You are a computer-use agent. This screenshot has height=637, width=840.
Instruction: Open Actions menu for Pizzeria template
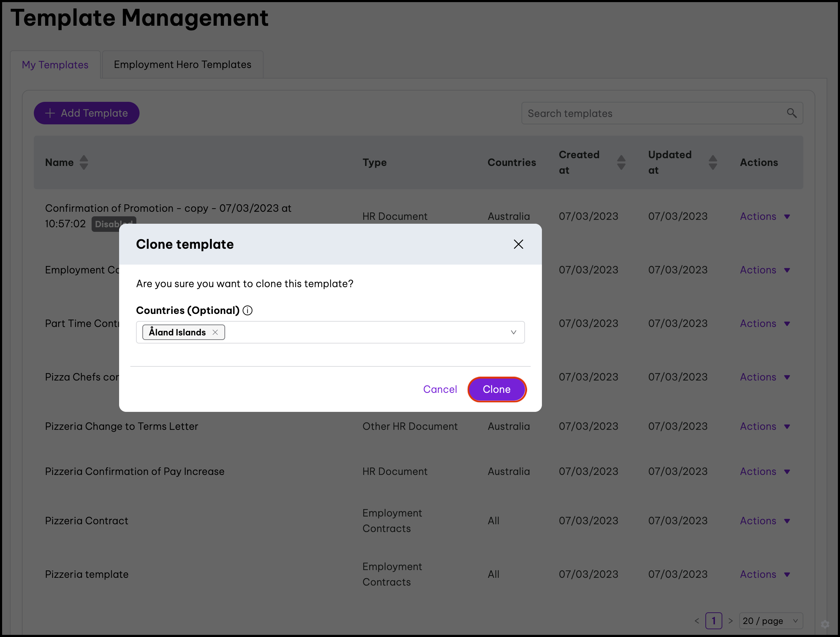765,574
